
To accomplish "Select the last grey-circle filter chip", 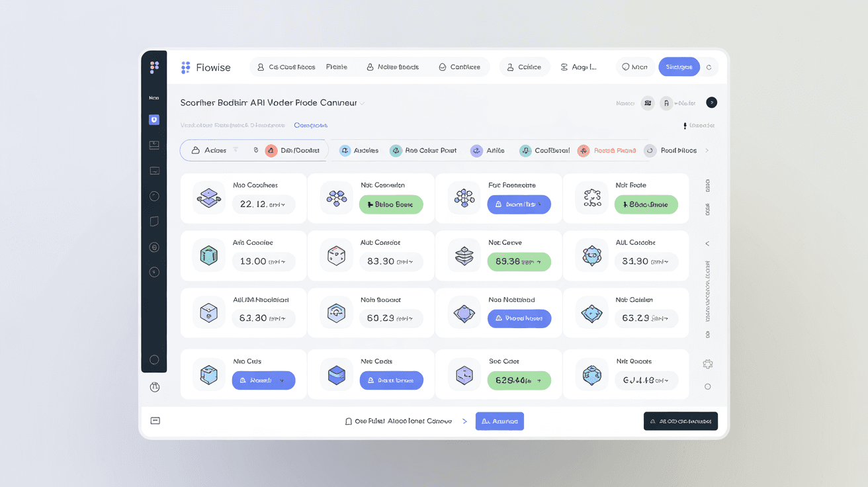I will pos(670,150).
